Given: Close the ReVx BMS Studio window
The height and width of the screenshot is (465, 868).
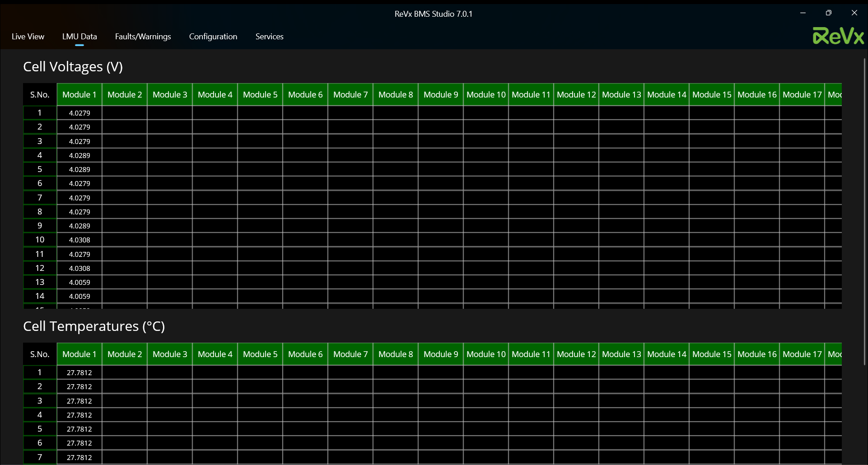Looking at the screenshot, I should point(854,13).
